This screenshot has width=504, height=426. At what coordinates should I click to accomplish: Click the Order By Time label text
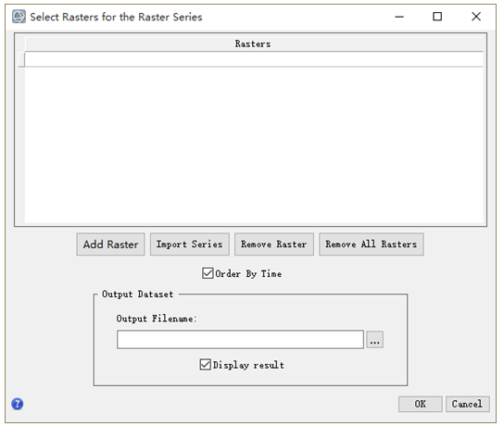[x=248, y=274]
